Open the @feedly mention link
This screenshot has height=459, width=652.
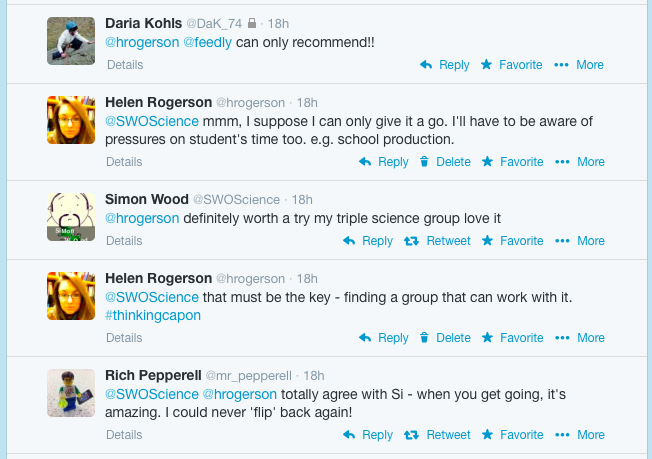(x=207, y=42)
